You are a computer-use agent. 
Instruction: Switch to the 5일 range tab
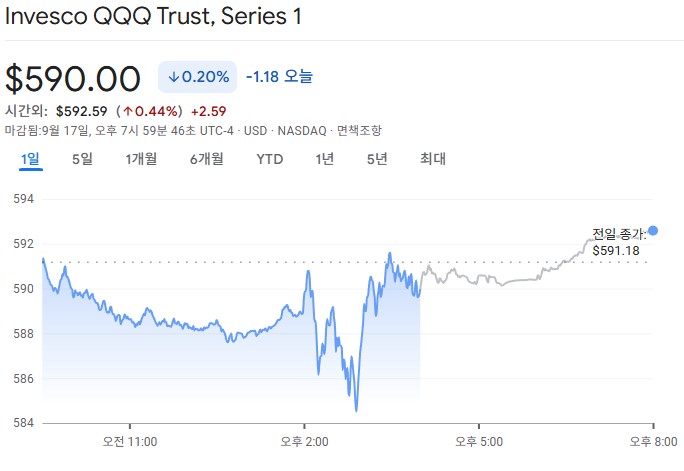tap(82, 159)
